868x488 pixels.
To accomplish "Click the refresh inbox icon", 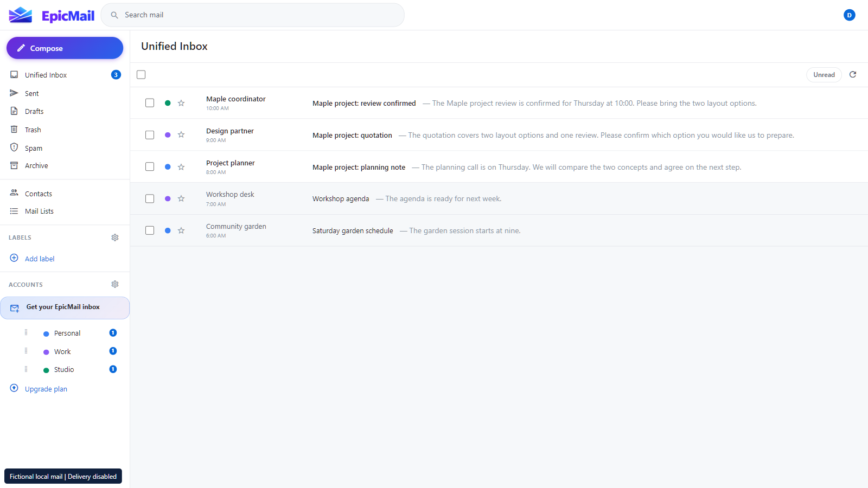I will pos(853,75).
